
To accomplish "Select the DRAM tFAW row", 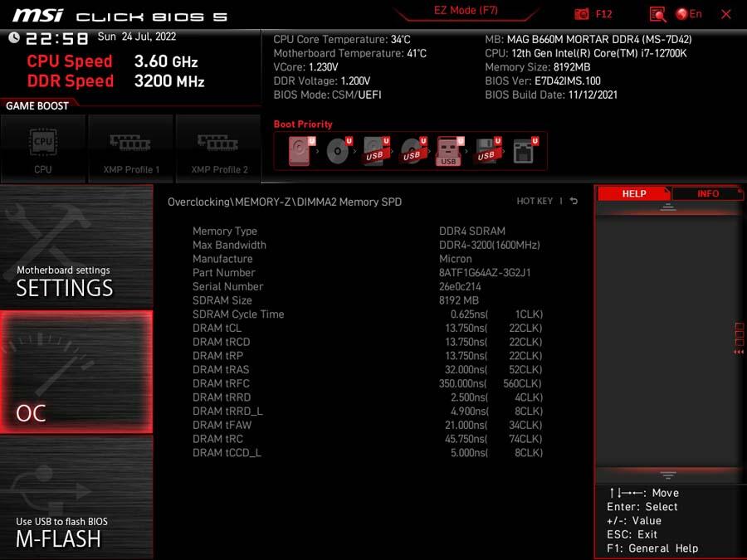I will point(368,424).
